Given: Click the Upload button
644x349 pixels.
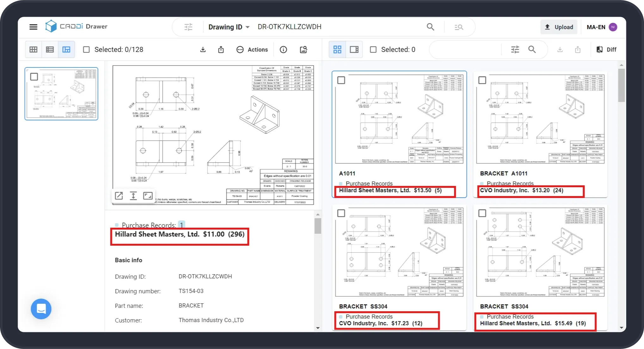Looking at the screenshot, I should (x=559, y=27).
